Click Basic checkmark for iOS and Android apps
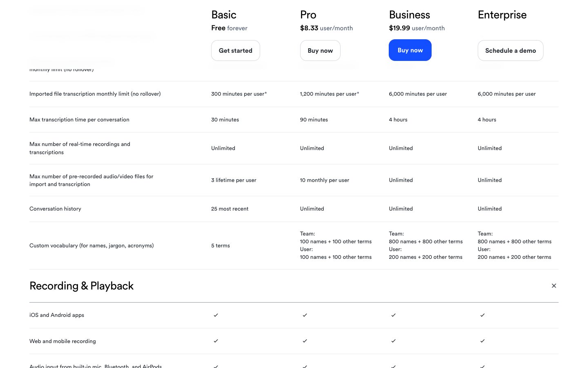 coord(216,315)
